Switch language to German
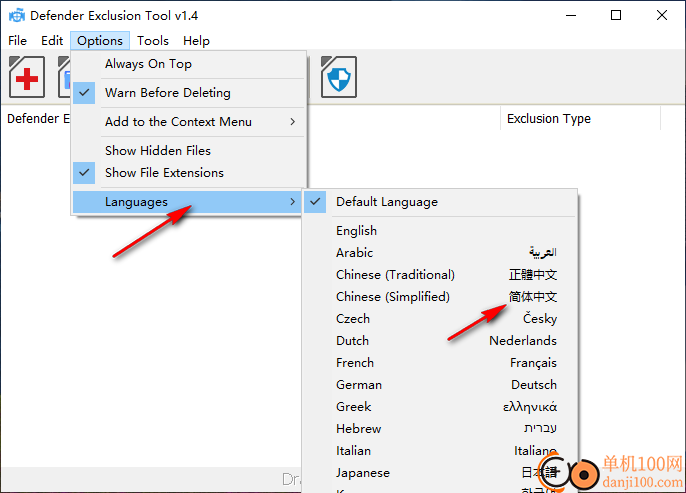 click(440, 385)
